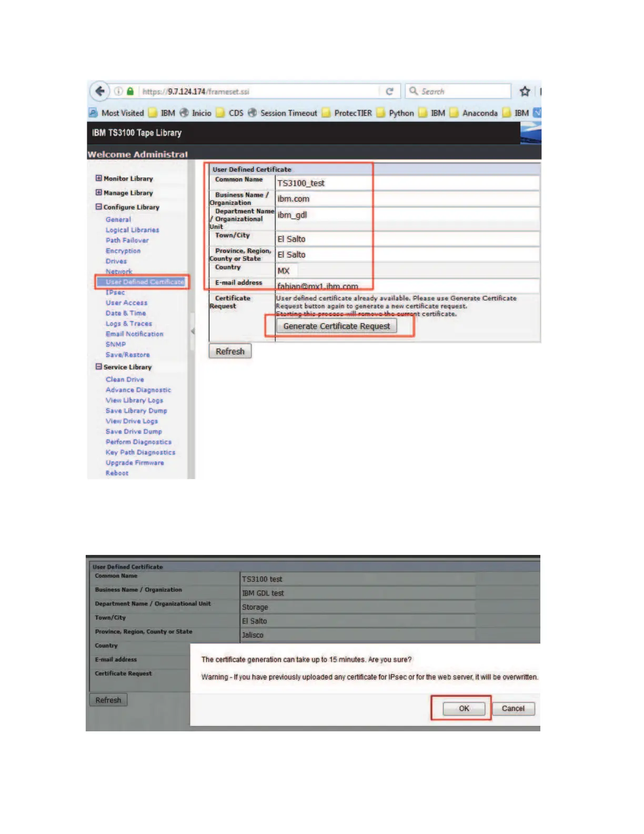Click the bookmark star icon
The height and width of the screenshot is (834, 644).
tap(525, 91)
